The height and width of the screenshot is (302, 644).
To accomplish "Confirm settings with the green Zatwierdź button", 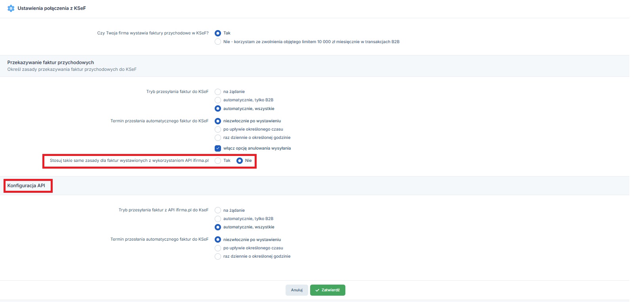I will tap(328, 290).
